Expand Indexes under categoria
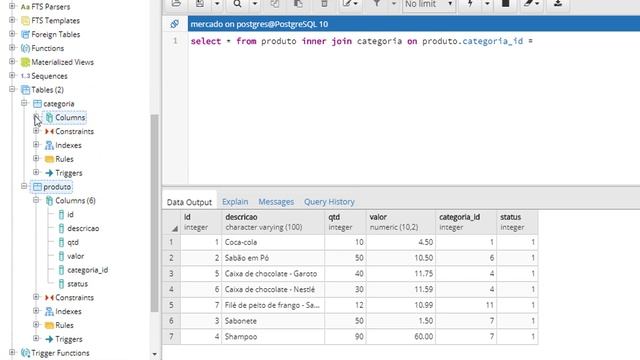Image resolution: width=640 pixels, height=360 pixels. coord(36,145)
